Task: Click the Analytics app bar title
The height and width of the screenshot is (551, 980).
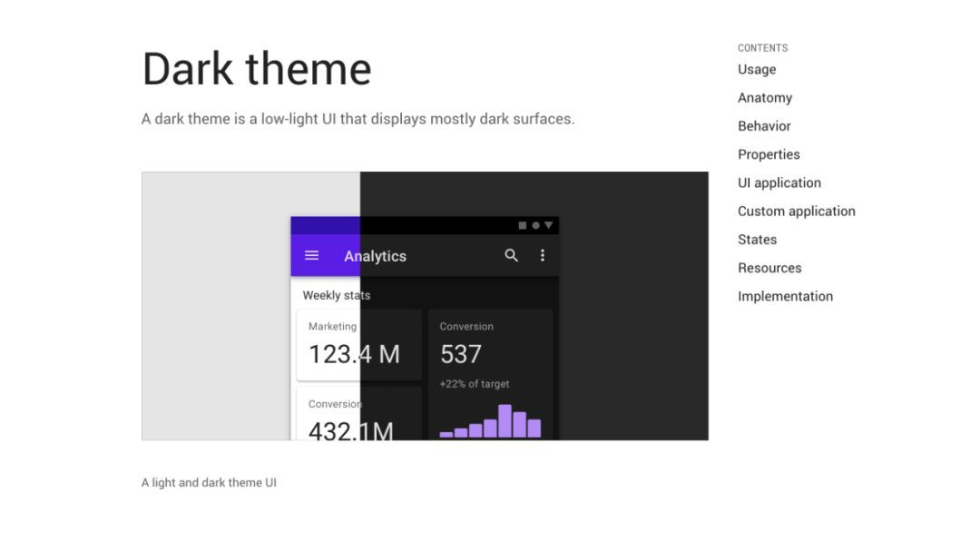Action: [x=375, y=256]
